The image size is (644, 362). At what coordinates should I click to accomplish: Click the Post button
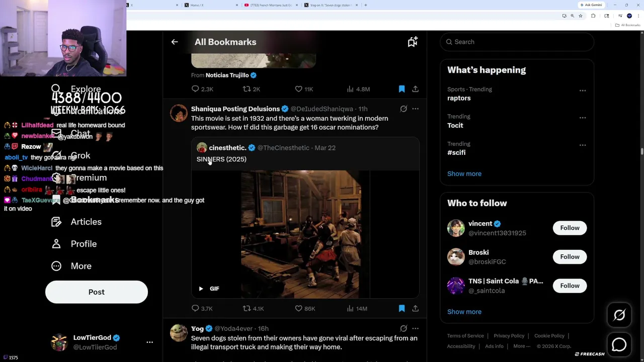(x=97, y=292)
